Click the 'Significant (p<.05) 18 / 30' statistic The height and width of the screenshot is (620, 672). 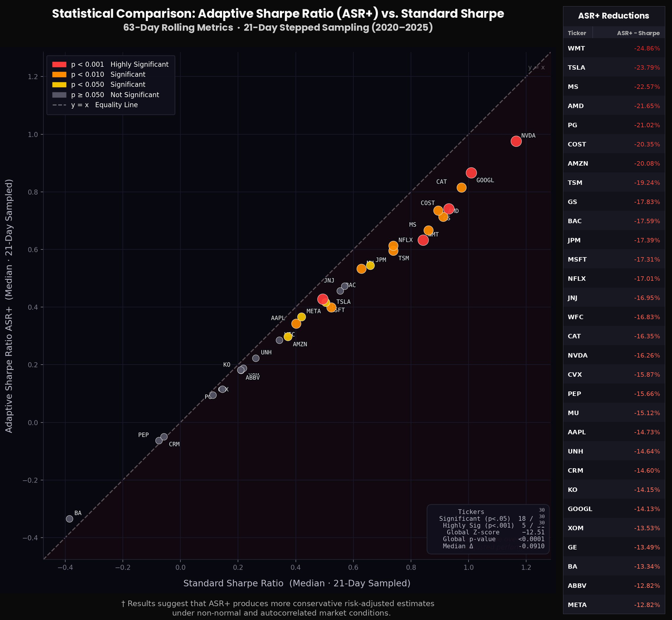(492, 519)
